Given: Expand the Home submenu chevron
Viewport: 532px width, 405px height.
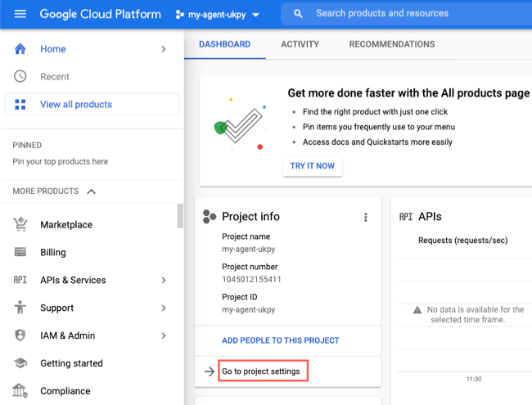Looking at the screenshot, I should 164,49.
